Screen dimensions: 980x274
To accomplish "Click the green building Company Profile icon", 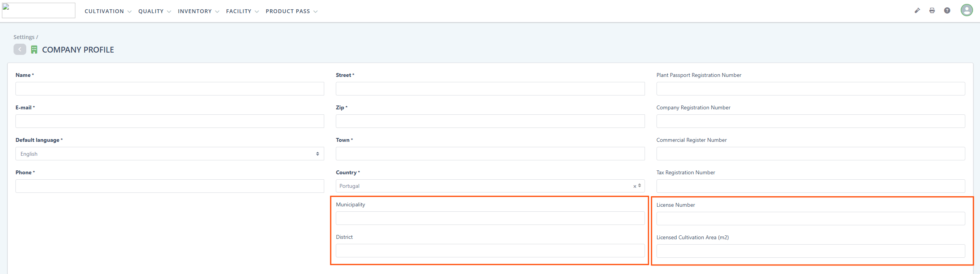I will pyautogui.click(x=34, y=50).
